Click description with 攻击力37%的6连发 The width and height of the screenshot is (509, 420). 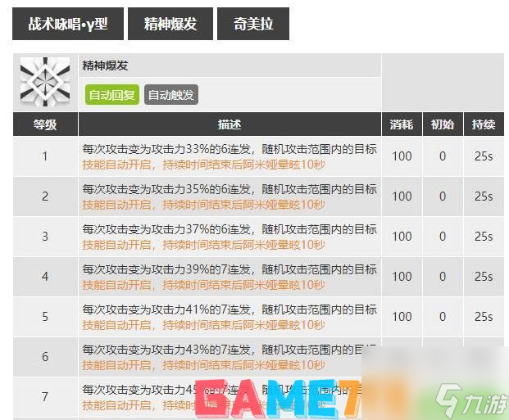tap(230, 229)
